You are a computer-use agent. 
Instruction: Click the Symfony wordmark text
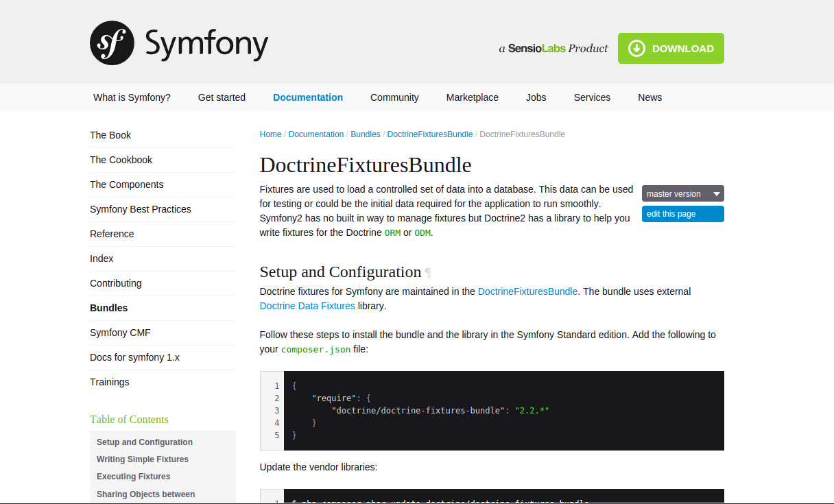click(206, 45)
